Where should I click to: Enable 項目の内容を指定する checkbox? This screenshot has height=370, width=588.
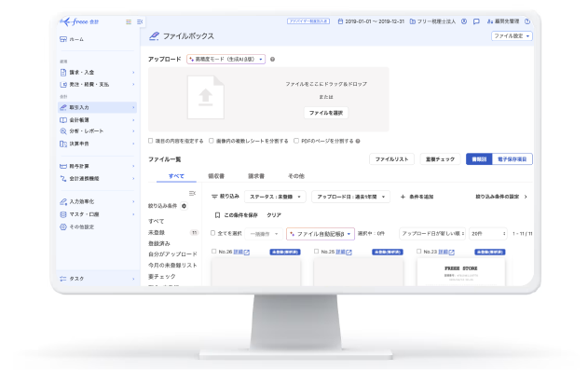coord(150,141)
